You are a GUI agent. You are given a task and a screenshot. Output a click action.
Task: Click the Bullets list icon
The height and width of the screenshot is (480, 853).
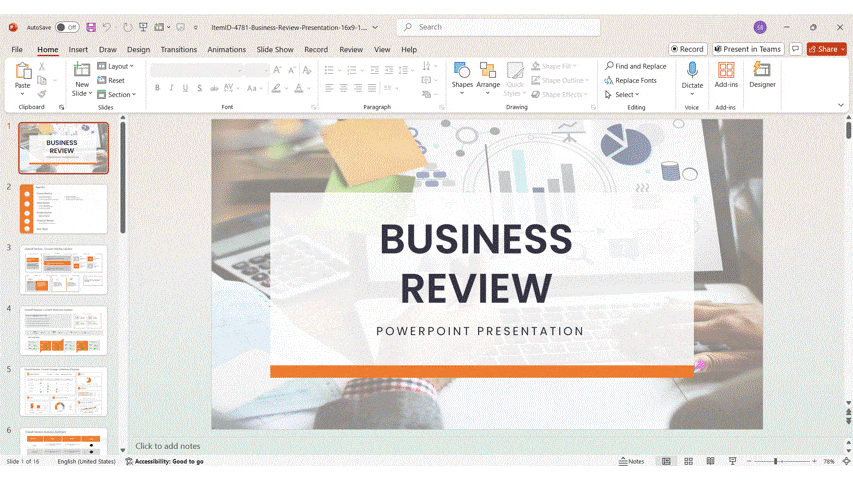pos(329,70)
